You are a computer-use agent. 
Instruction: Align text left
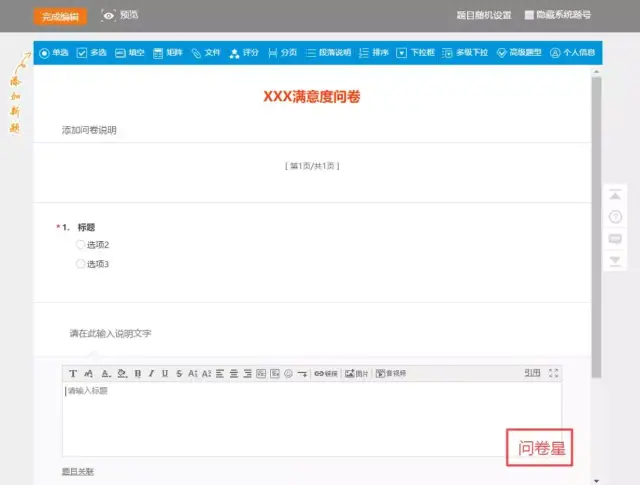(220, 373)
